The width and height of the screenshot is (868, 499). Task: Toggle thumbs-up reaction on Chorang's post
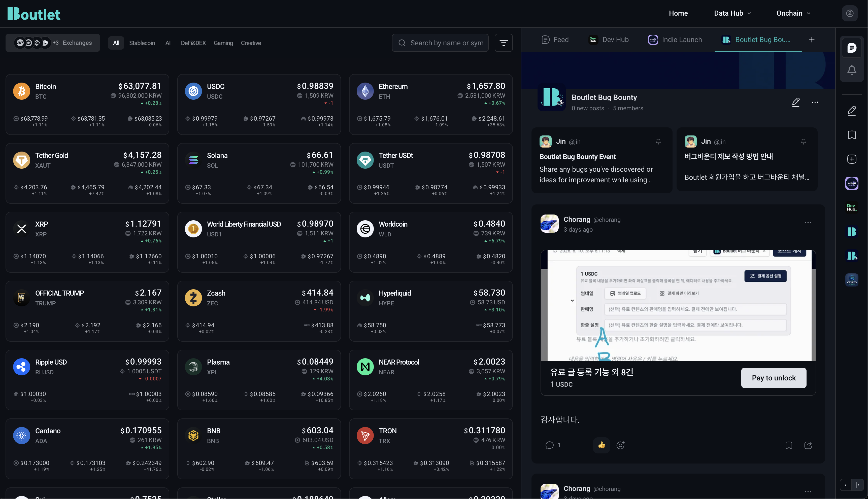601,445
